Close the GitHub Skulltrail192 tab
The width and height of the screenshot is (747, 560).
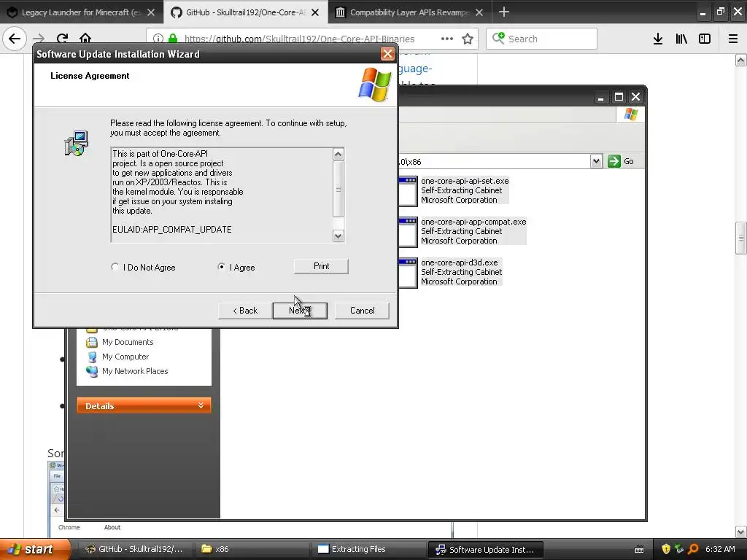315,12
